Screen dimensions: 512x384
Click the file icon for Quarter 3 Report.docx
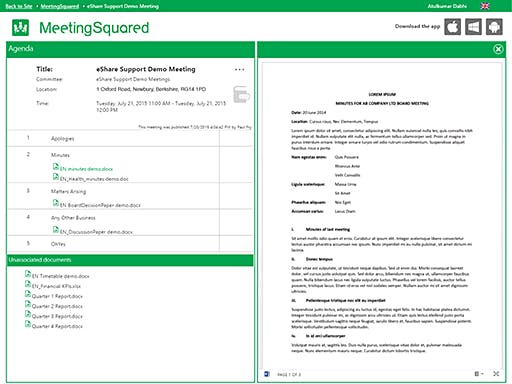click(28, 314)
